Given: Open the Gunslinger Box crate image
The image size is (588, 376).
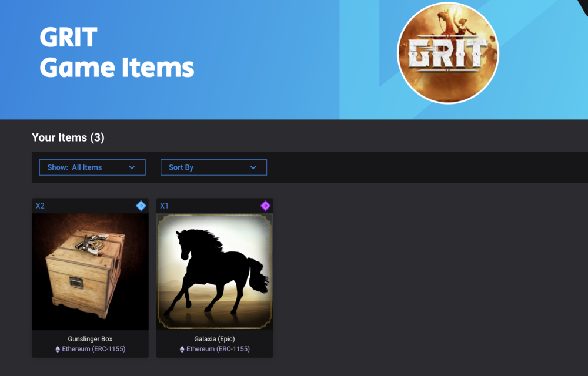Looking at the screenshot, I should (x=90, y=272).
